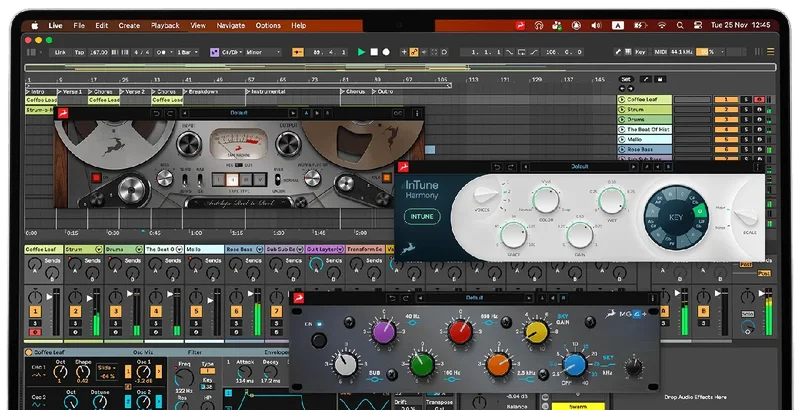Click the Arrangement Record circle button
Screen dimensions: 800x410
pyautogui.click(x=386, y=52)
